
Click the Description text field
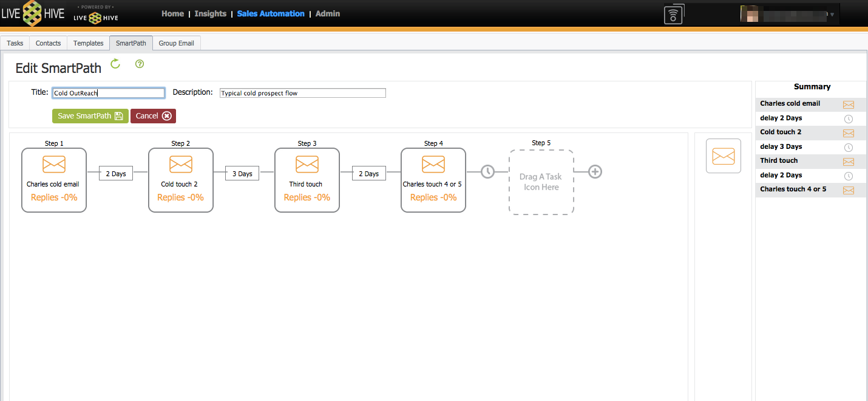click(x=302, y=93)
